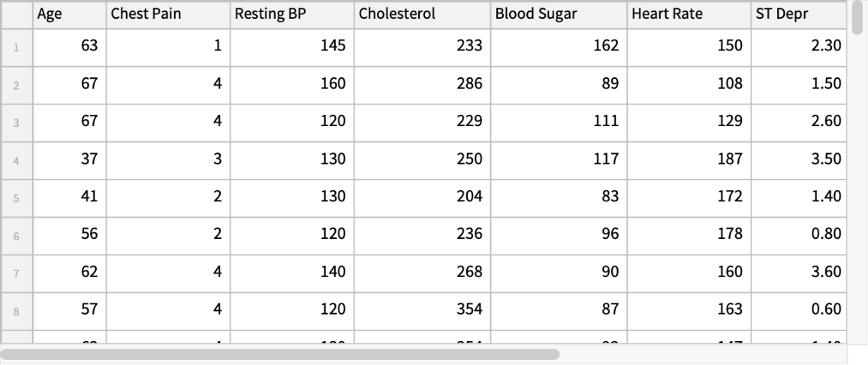Click the Resting BP column header
The width and height of the screenshot is (868, 365).
point(292,14)
